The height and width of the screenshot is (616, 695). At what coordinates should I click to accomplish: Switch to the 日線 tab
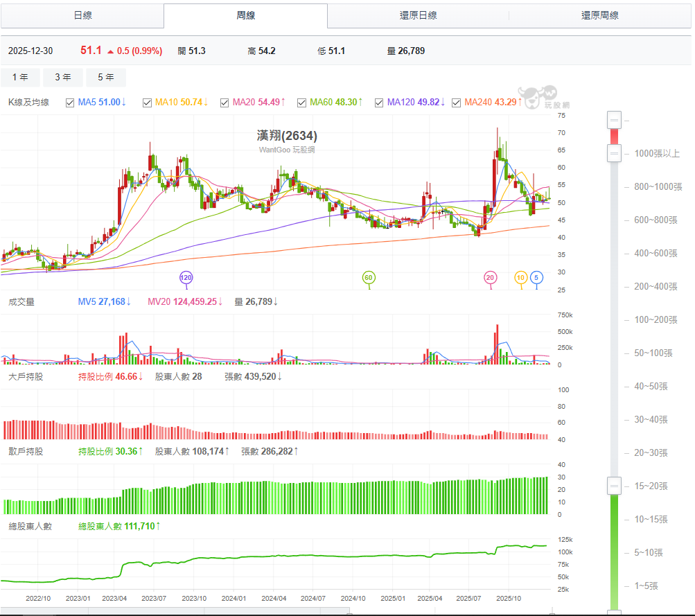(85, 15)
